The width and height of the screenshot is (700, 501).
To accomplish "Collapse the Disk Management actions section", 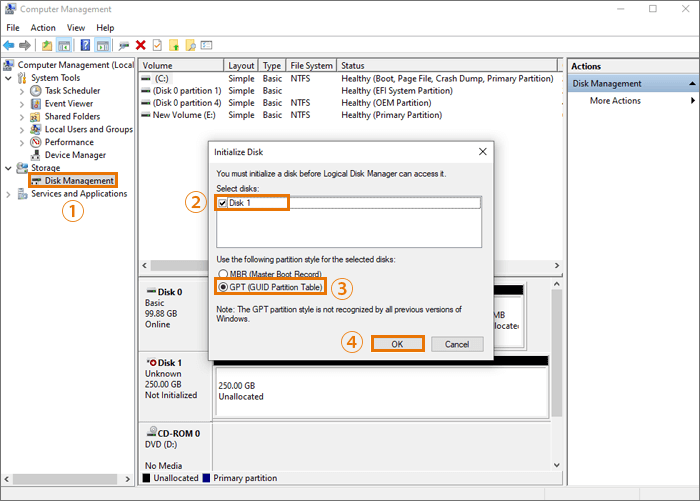I will click(x=692, y=84).
